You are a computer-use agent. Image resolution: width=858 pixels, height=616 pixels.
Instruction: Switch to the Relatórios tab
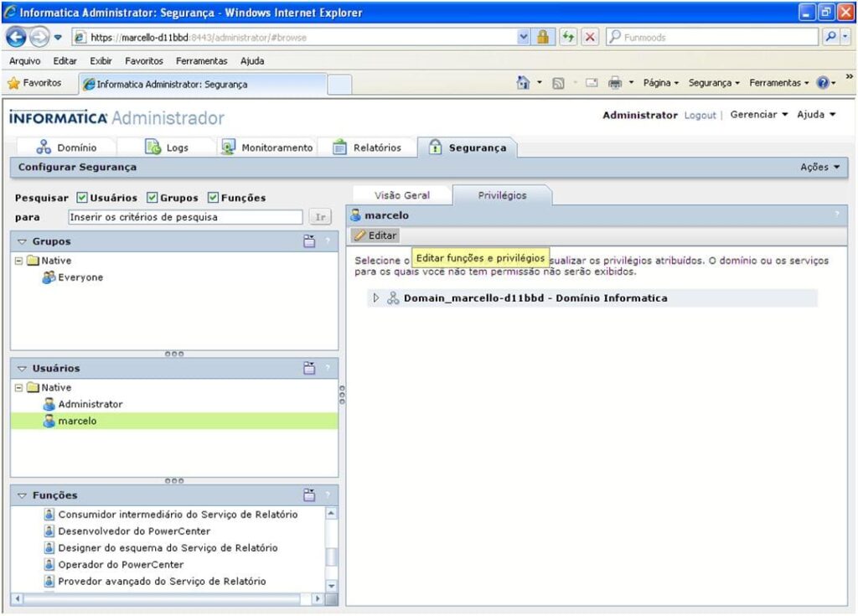click(x=367, y=148)
